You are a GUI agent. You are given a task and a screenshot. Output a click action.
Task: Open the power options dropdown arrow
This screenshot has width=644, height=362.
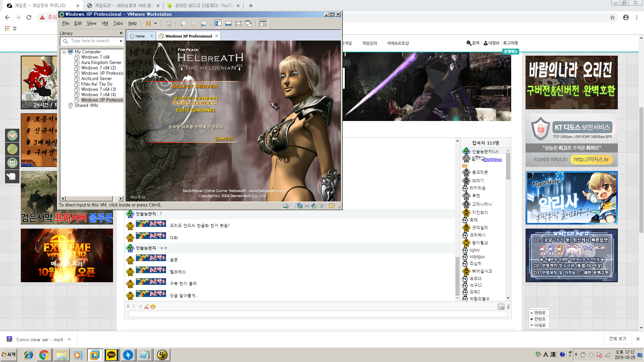click(x=155, y=23)
